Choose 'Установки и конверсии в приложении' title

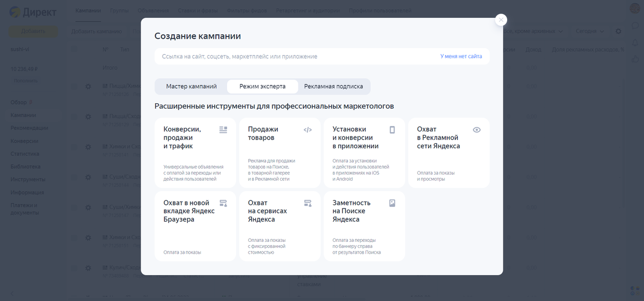pos(355,138)
